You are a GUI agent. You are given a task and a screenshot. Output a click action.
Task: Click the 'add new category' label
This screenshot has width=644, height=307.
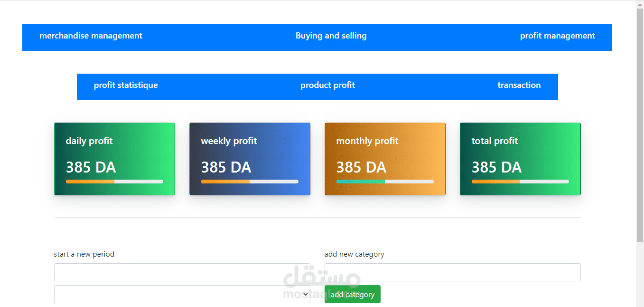pyautogui.click(x=355, y=254)
